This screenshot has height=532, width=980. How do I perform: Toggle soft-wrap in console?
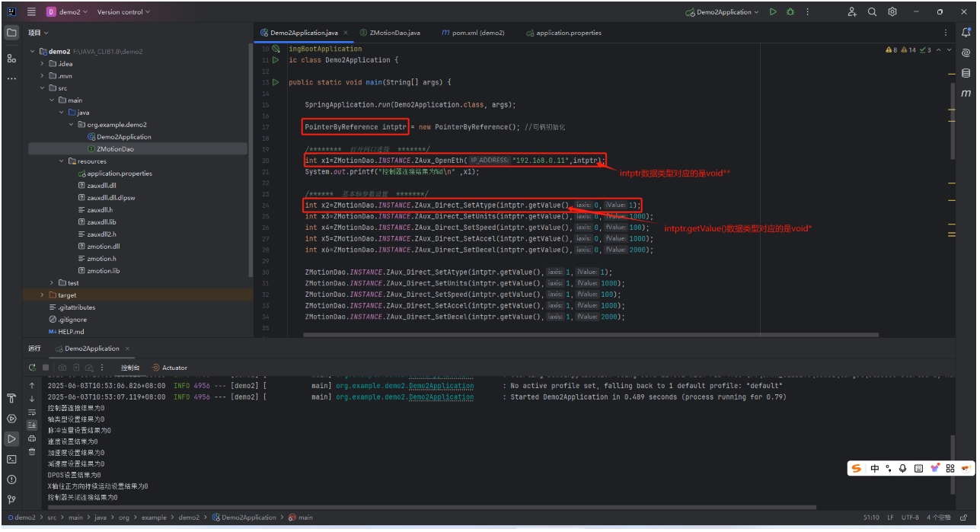(32, 412)
